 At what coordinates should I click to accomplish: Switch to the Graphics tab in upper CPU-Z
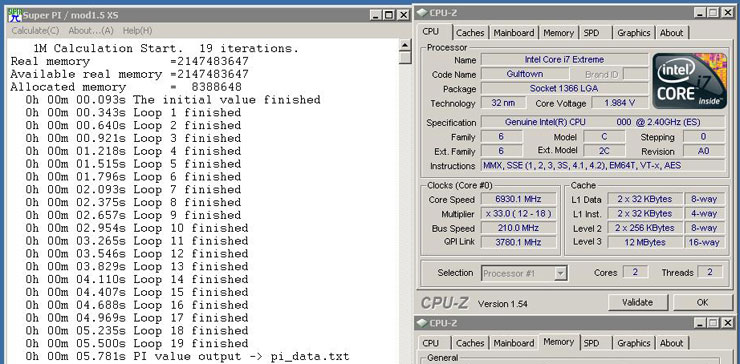(x=634, y=33)
